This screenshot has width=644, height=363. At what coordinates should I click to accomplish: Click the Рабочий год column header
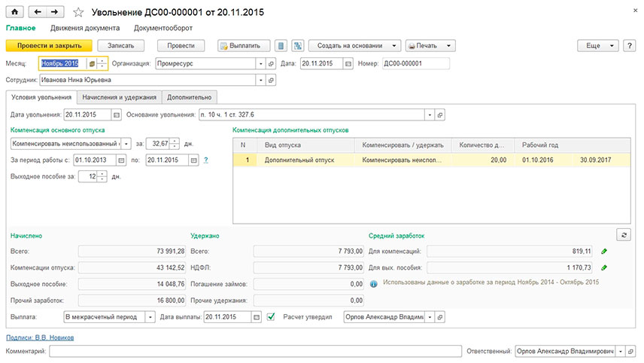[x=572, y=145]
